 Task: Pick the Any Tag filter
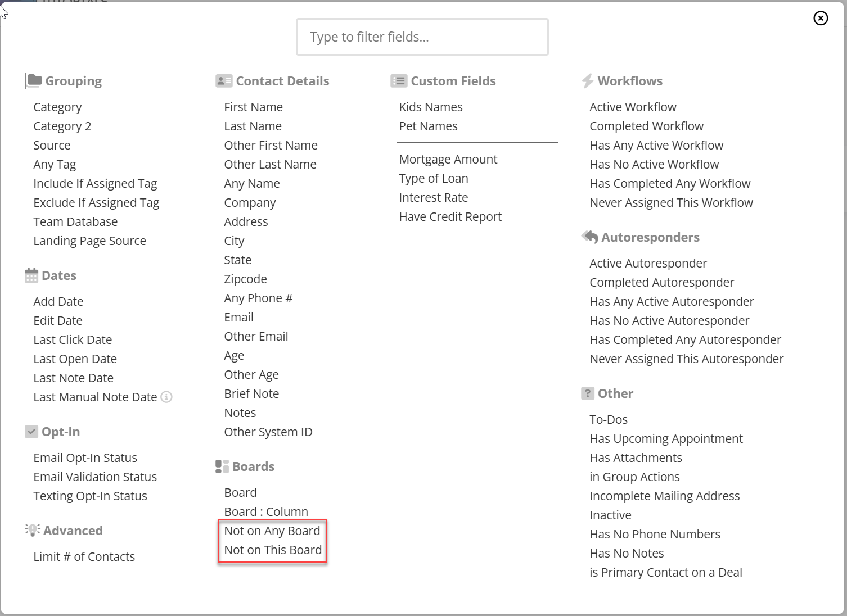55,165
